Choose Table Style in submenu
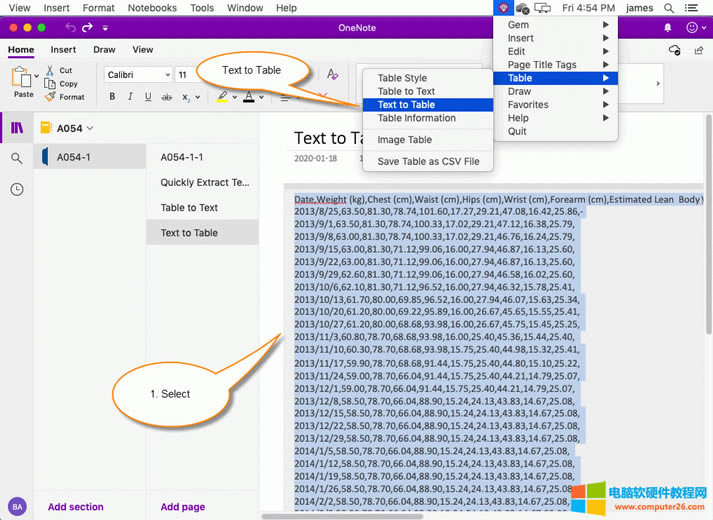This screenshot has width=713, height=520. [x=428, y=78]
